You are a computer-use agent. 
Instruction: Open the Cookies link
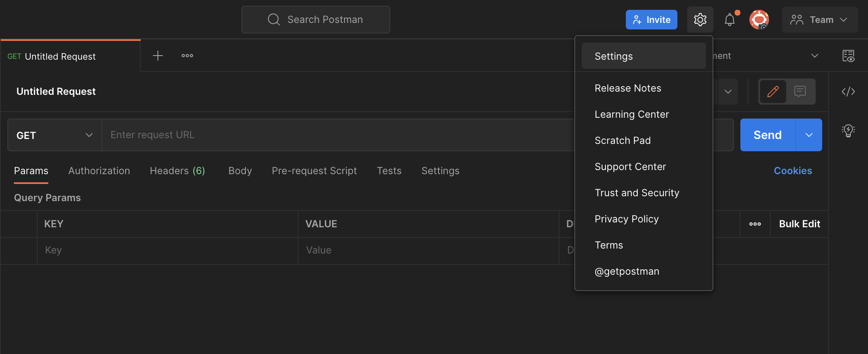(792, 171)
